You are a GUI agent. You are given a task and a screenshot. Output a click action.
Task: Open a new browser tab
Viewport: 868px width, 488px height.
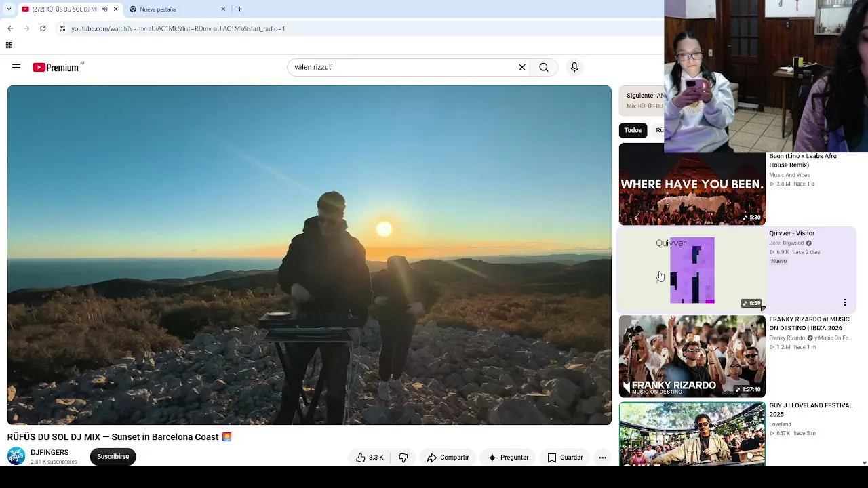coord(239,9)
